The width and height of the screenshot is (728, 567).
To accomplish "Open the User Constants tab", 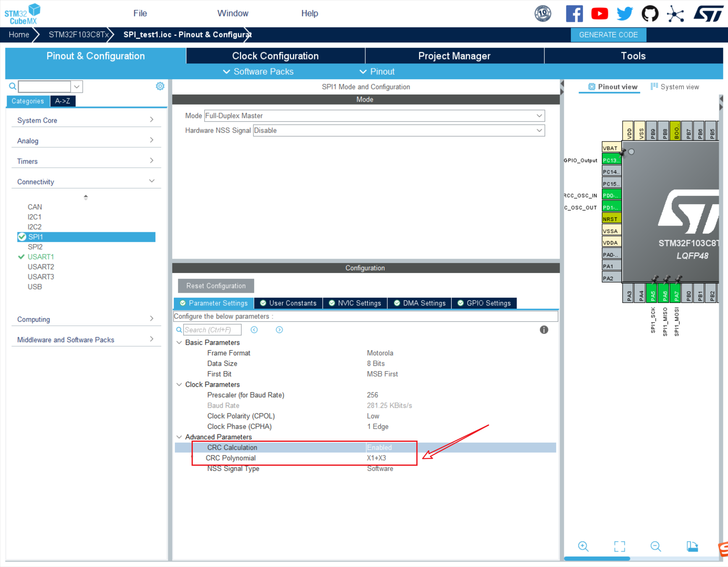I will pos(288,303).
